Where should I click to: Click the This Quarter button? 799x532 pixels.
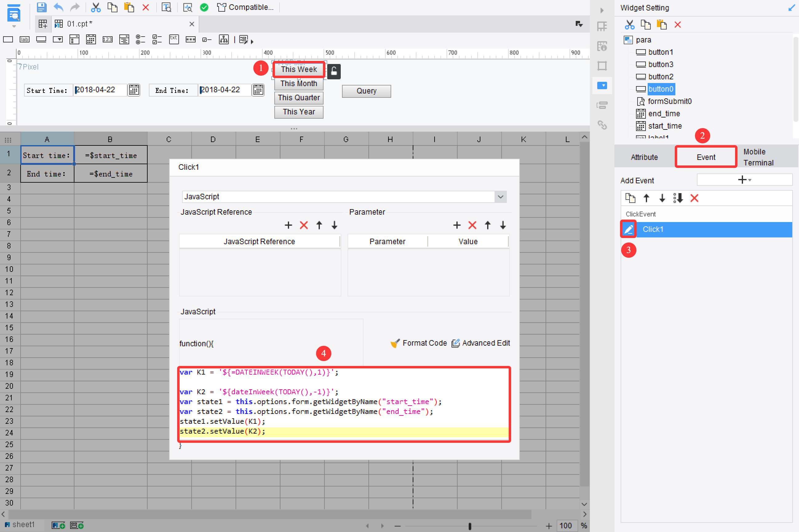pos(299,98)
